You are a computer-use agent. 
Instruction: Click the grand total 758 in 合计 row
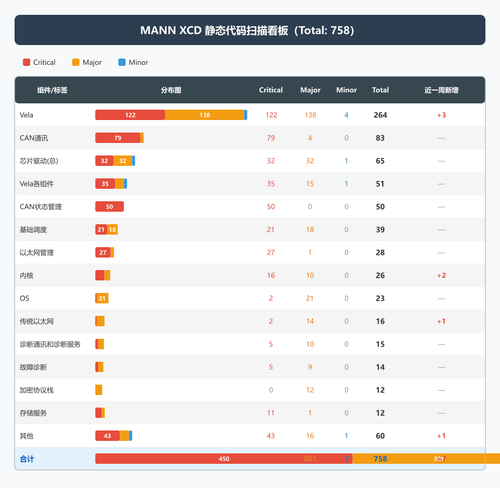pos(380,459)
